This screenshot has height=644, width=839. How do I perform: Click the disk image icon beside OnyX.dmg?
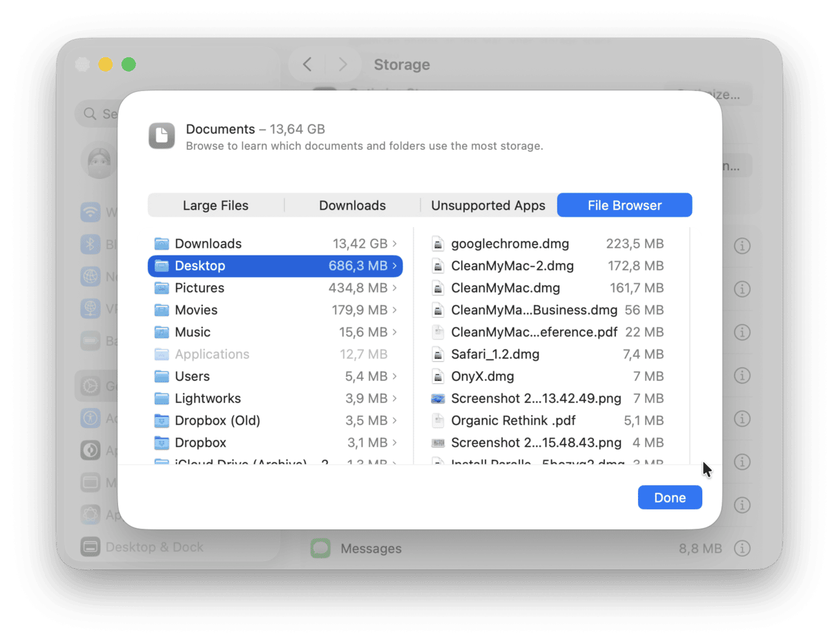438,375
